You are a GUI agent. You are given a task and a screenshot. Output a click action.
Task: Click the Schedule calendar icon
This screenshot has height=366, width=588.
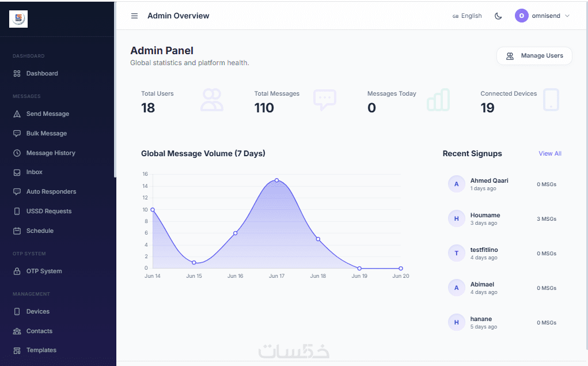17,231
